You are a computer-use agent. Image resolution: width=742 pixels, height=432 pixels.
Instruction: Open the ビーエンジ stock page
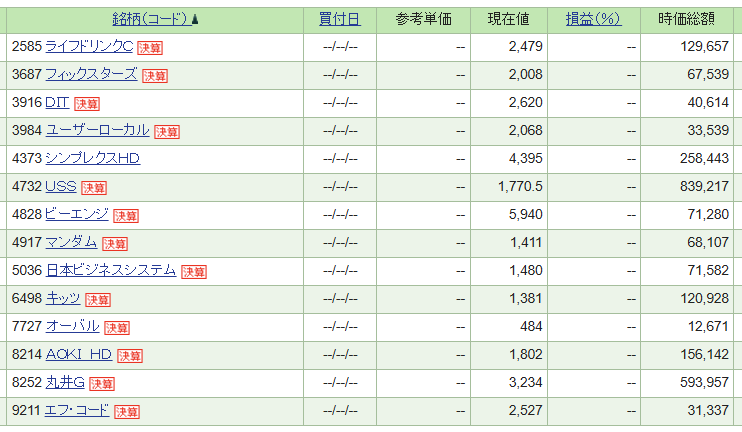coord(77,214)
